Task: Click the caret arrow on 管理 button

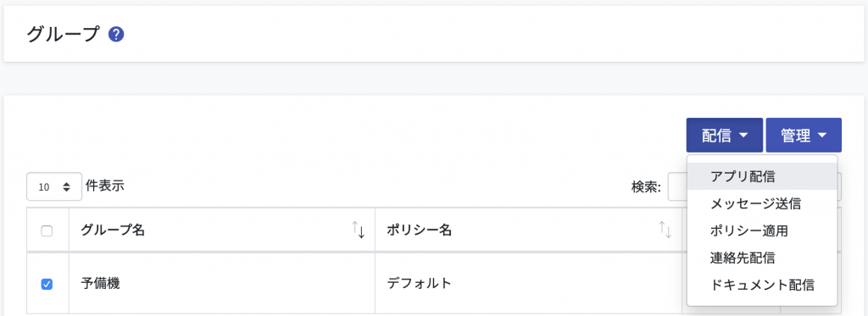Action: pos(822,135)
